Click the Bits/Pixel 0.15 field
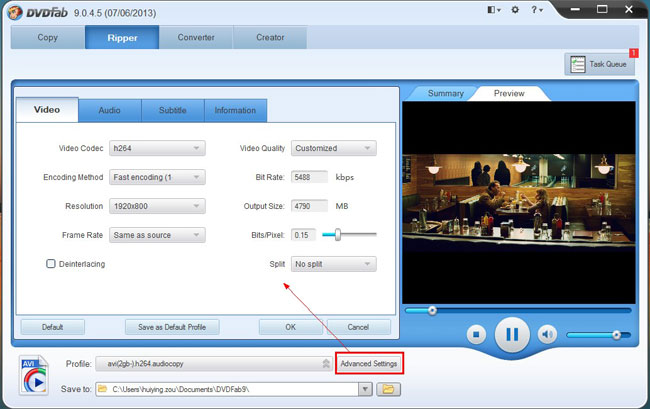Image resolution: width=650 pixels, height=409 pixels. click(x=303, y=235)
